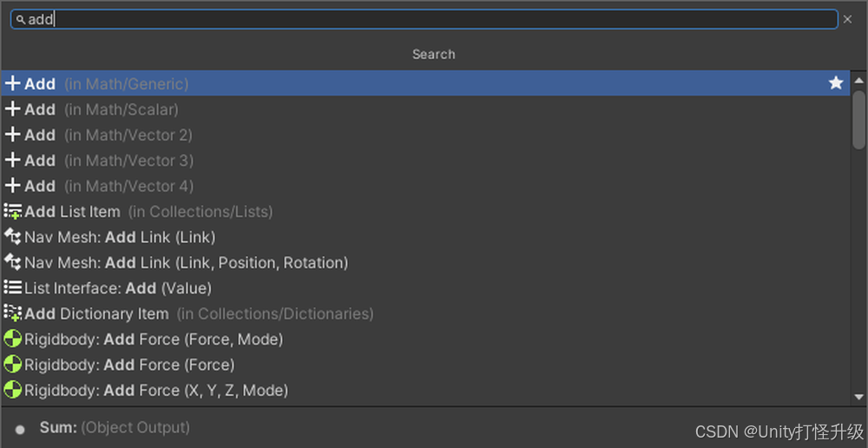Toggle the favorite star on Add Math/Generic
Viewport: 868px width, 448px height.
(836, 83)
